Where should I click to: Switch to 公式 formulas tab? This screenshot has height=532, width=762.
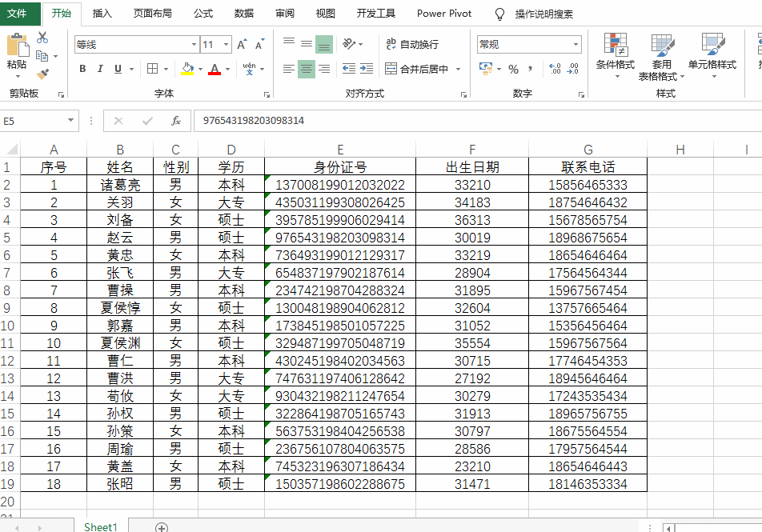point(203,14)
